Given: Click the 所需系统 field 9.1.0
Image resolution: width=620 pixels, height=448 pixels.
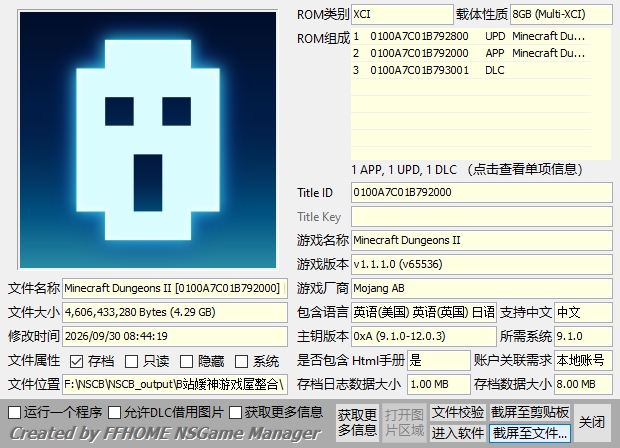Looking at the screenshot, I should coord(583,336).
